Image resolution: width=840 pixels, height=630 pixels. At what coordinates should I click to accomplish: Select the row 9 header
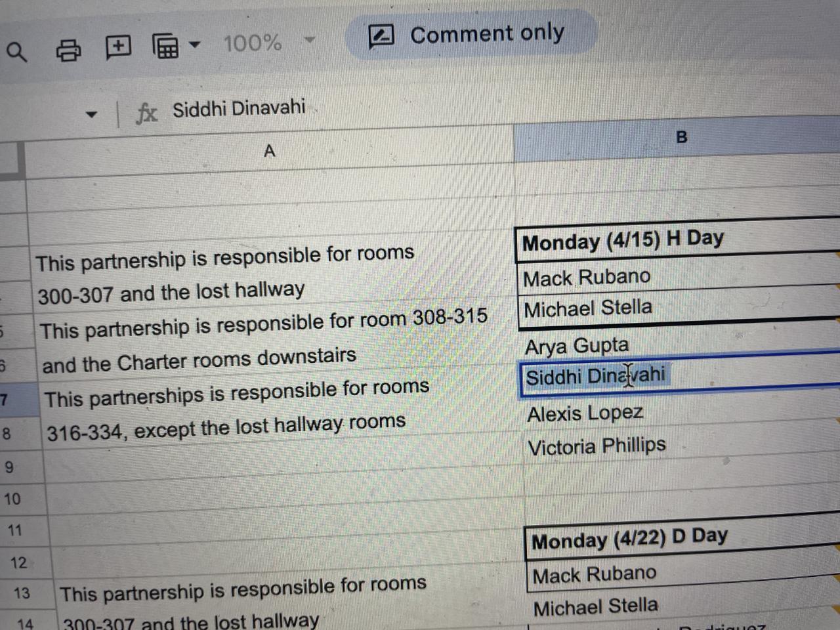pos(9,467)
